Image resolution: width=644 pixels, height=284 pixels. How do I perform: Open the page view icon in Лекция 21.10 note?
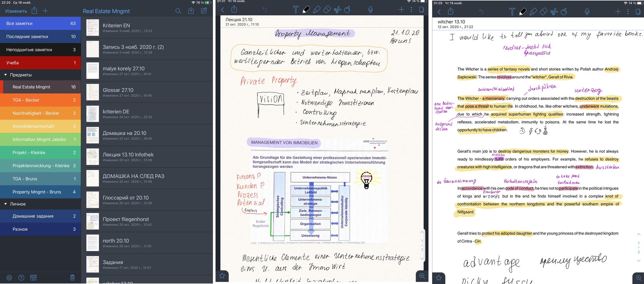[x=421, y=10]
